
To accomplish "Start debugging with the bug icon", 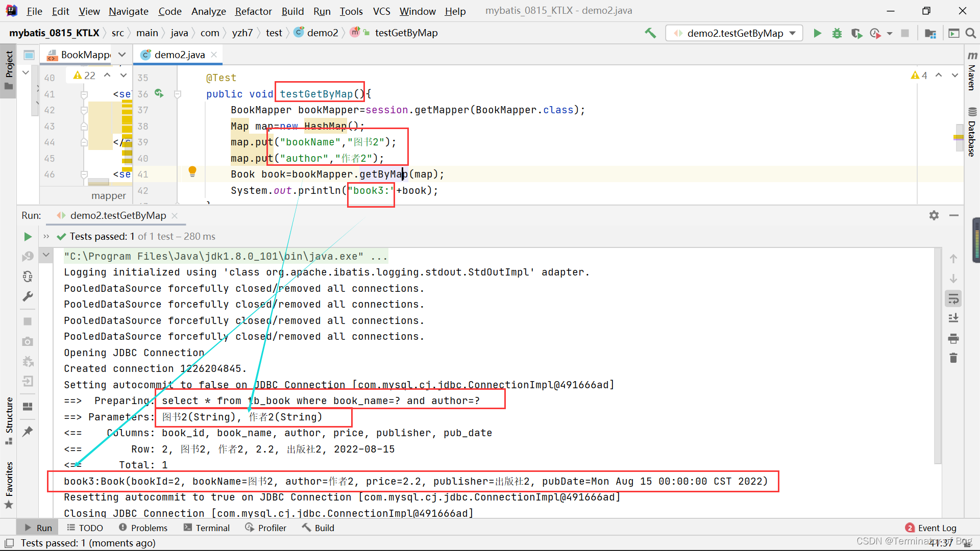I will (837, 33).
